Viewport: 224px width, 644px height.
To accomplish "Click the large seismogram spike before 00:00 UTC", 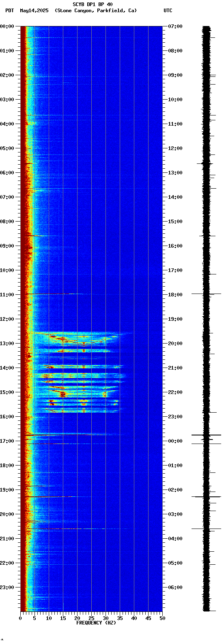I will (x=207, y=435).
